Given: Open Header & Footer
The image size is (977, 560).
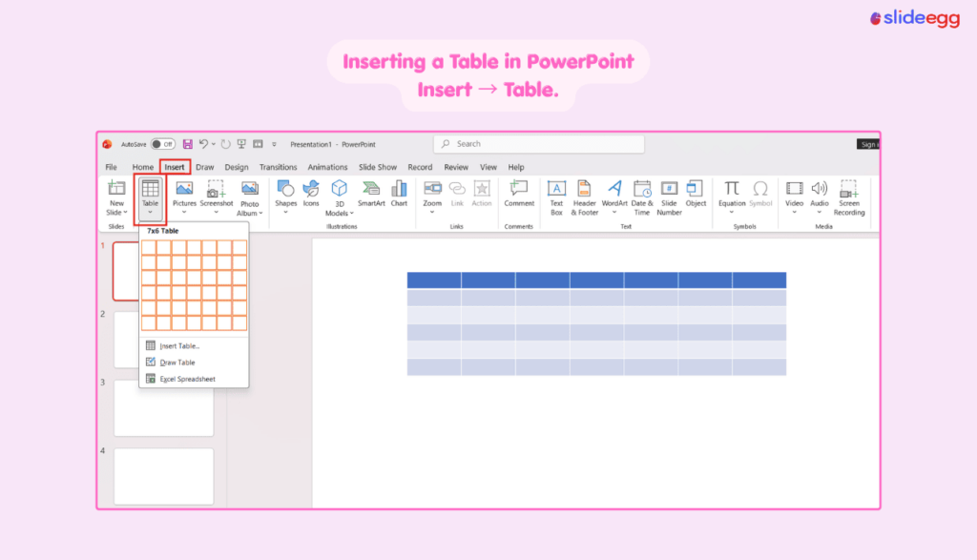Looking at the screenshot, I should click(x=585, y=198).
